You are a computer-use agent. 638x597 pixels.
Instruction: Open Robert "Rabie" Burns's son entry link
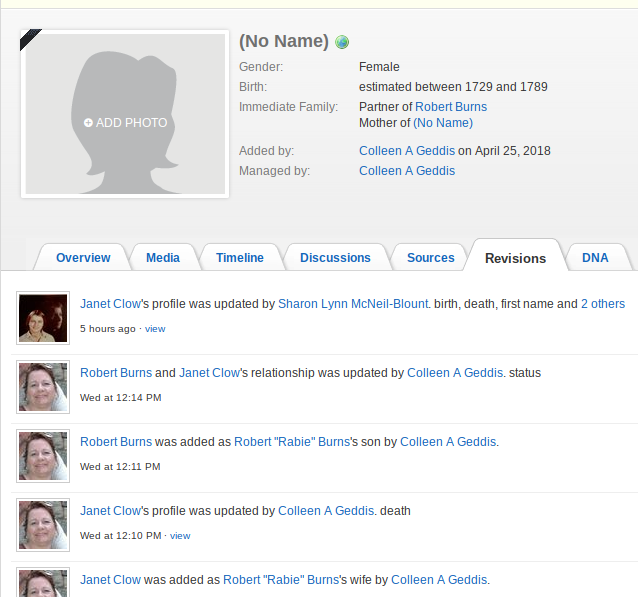pyautogui.click(x=283, y=442)
